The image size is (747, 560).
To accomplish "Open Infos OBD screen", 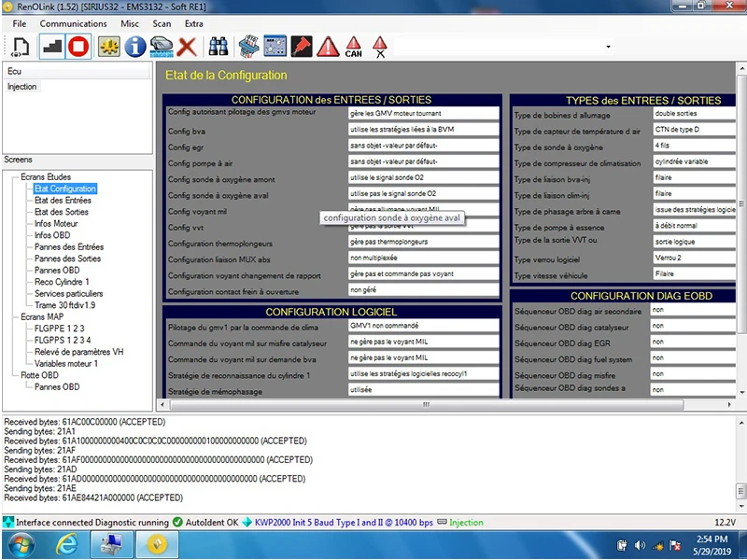I will [x=52, y=235].
